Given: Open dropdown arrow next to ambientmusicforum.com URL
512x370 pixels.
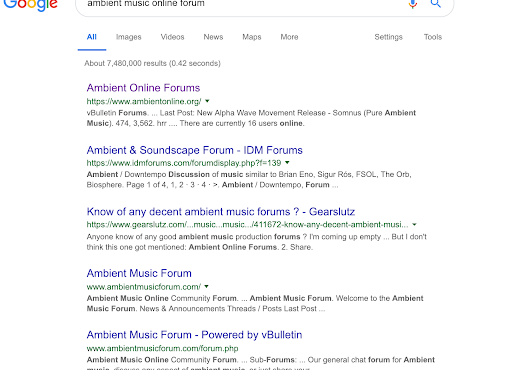Looking at the screenshot, I should (x=207, y=286).
